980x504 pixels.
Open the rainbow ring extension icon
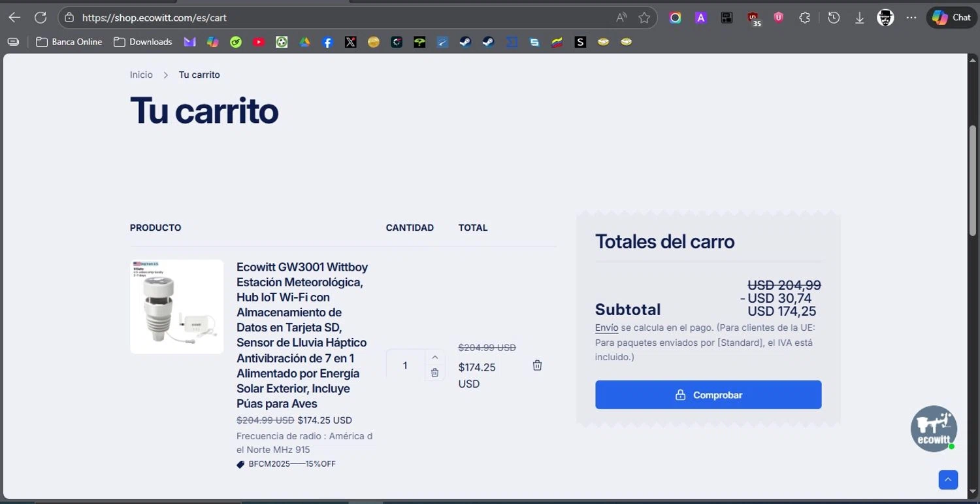(676, 18)
